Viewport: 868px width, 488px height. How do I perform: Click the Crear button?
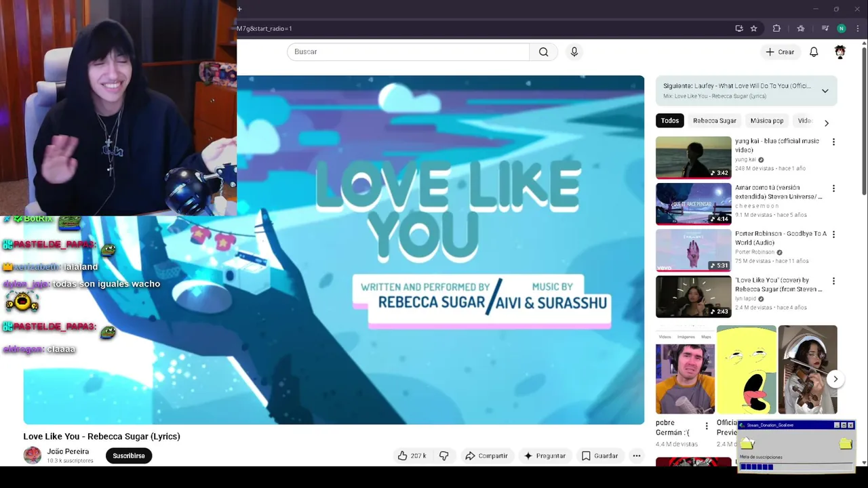780,52
